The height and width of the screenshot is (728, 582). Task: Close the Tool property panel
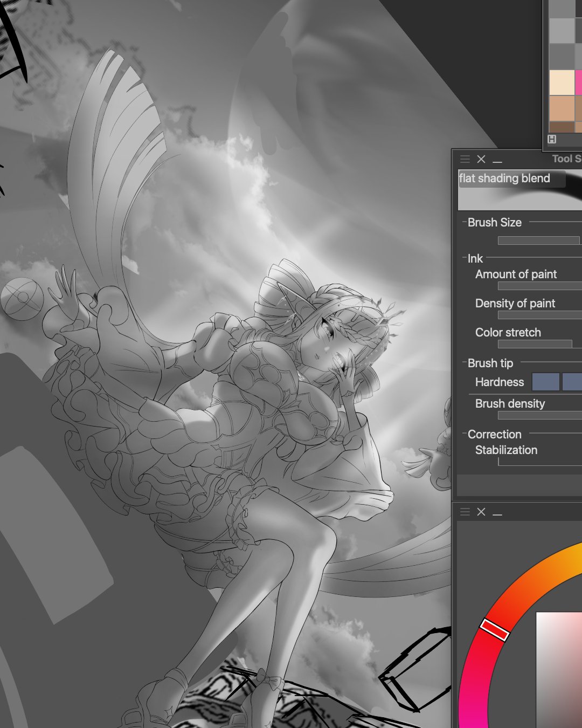[x=481, y=159]
